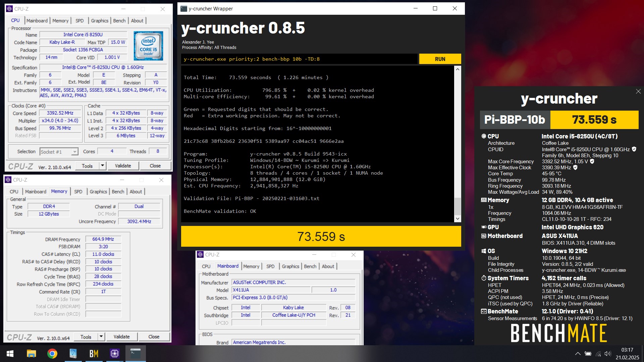Screen dimensions: 644x362
Task: Open Bench tab in Memory CPU-Z window
Action: 118,191
